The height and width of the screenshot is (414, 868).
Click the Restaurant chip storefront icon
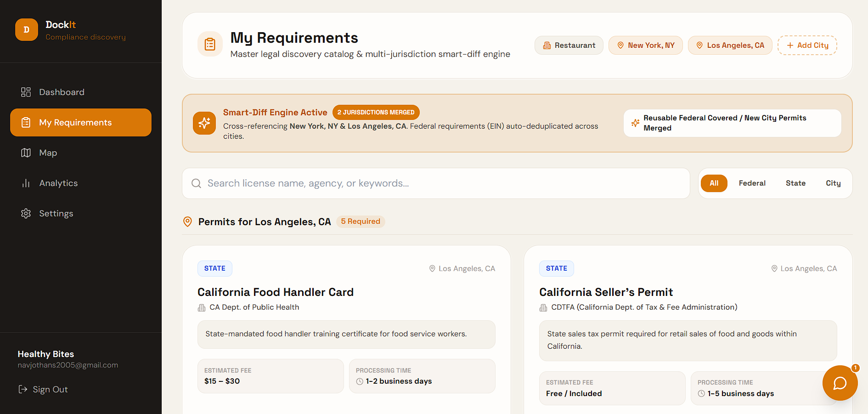click(x=547, y=45)
